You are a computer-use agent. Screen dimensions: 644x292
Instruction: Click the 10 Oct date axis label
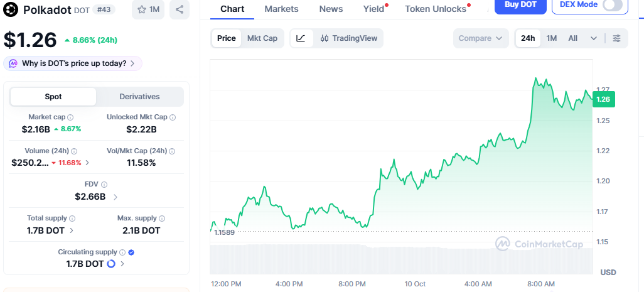(414, 284)
